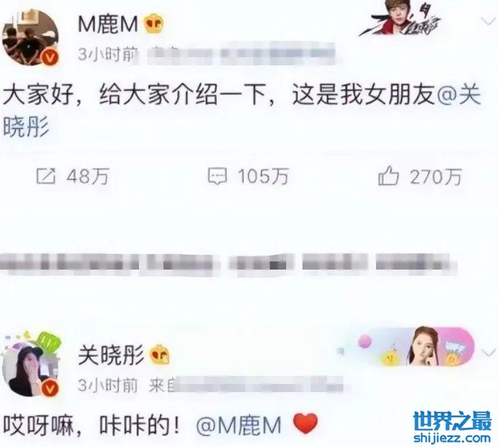This screenshot has width=498, height=448.
Task: Click the fan card banner atop M鹿M's post
Action: pyautogui.click(x=401, y=18)
